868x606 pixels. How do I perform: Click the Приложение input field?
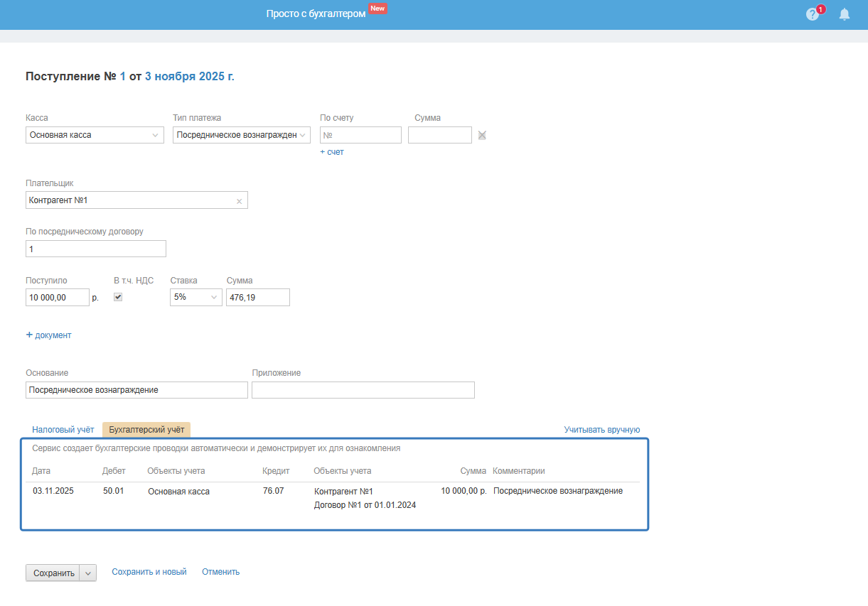pyautogui.click(x=363, y=390)
